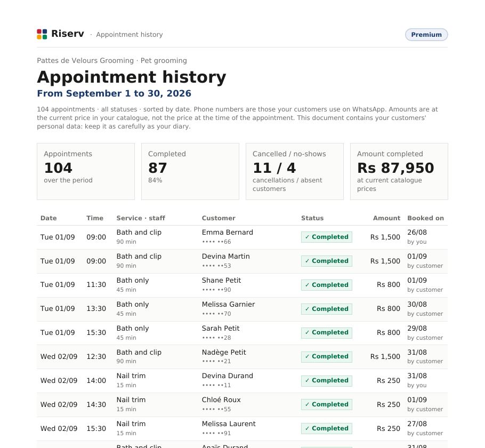Screen dimensions: 485x448
Task: Open the Amount completed Rs 87,950 card
Action: pyautogui.click(x=399, y=171)
